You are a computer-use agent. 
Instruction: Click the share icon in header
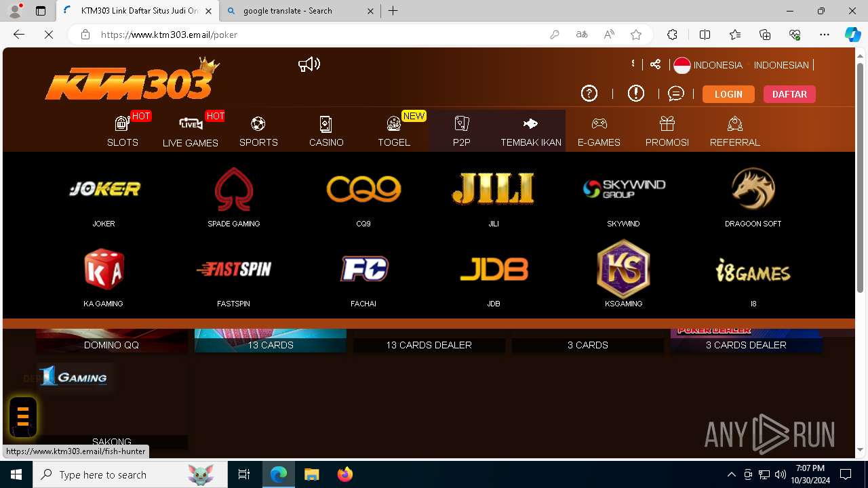coord(655,64)
